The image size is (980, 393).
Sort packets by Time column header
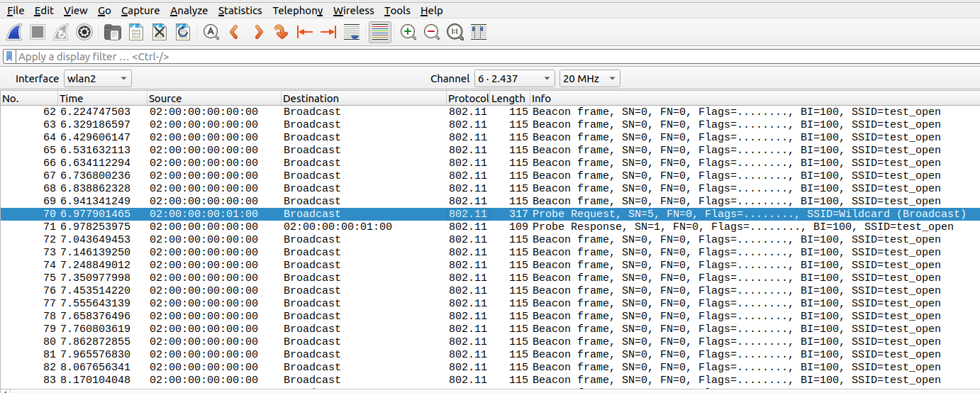(102, 99)
